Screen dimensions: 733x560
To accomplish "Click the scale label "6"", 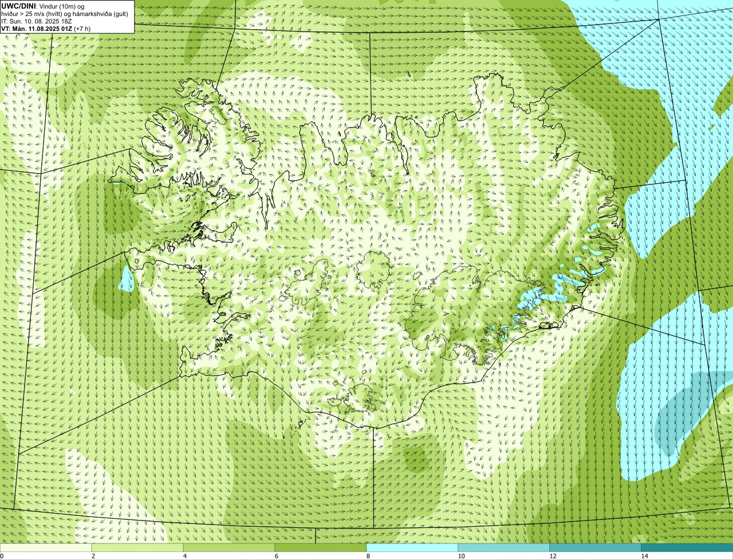I will coord(277,556).
